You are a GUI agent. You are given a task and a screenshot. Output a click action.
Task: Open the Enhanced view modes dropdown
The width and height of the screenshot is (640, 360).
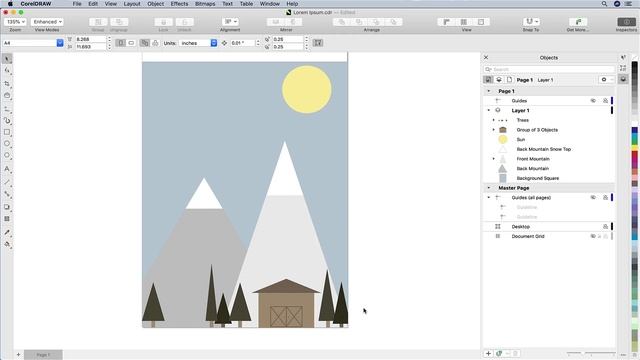47,22
